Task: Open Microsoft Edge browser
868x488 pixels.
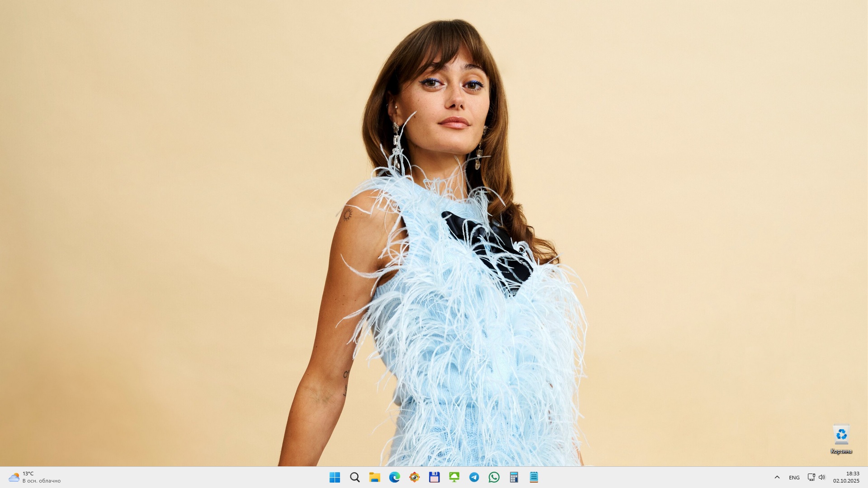Action: 394,477
